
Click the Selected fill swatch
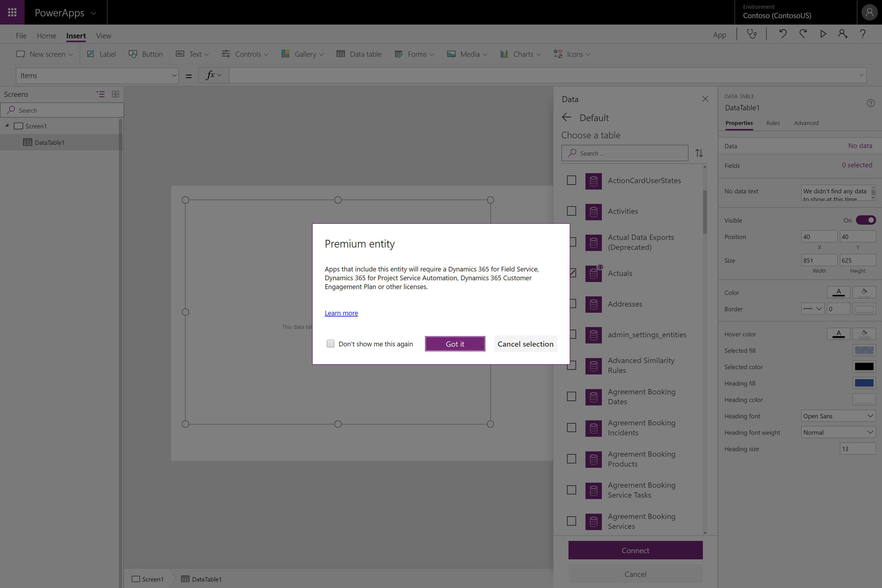(864, 350)
